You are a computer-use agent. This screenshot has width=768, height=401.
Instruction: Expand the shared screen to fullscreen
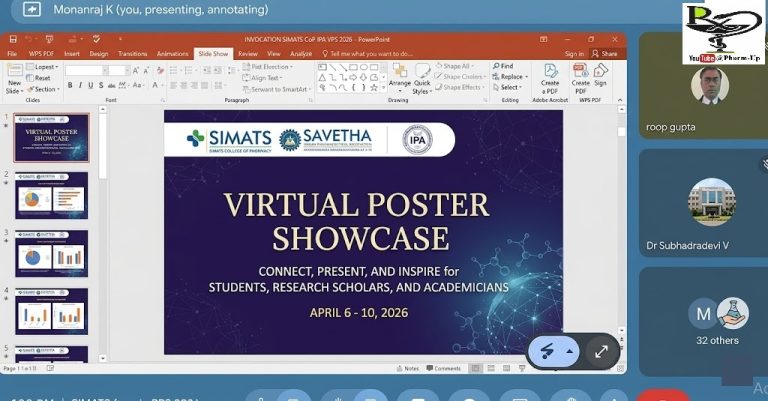pyautogui.click(x=601, y=351)
